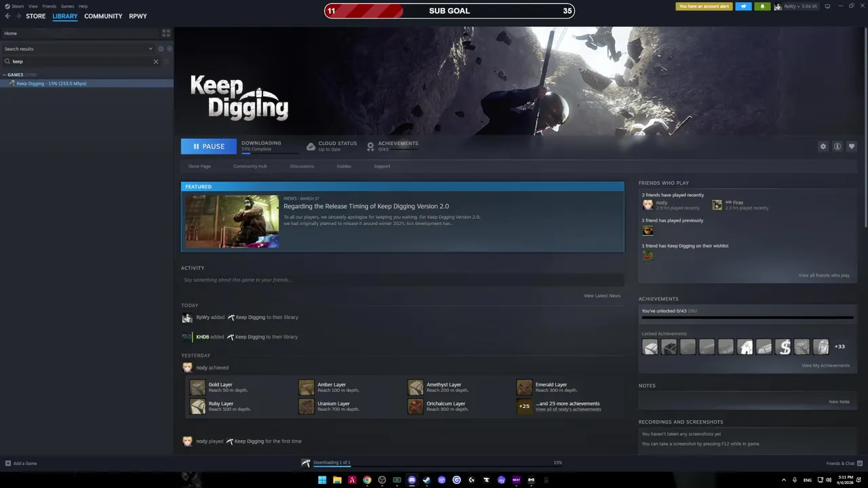Open the Help menu
Screen dimensions: 868x488
coord(83,6)
